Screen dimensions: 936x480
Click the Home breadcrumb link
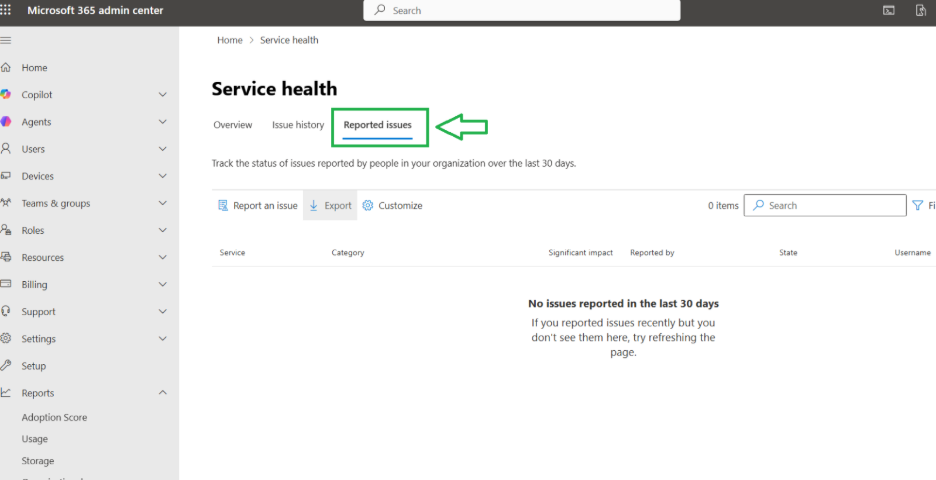pos(230,40)
